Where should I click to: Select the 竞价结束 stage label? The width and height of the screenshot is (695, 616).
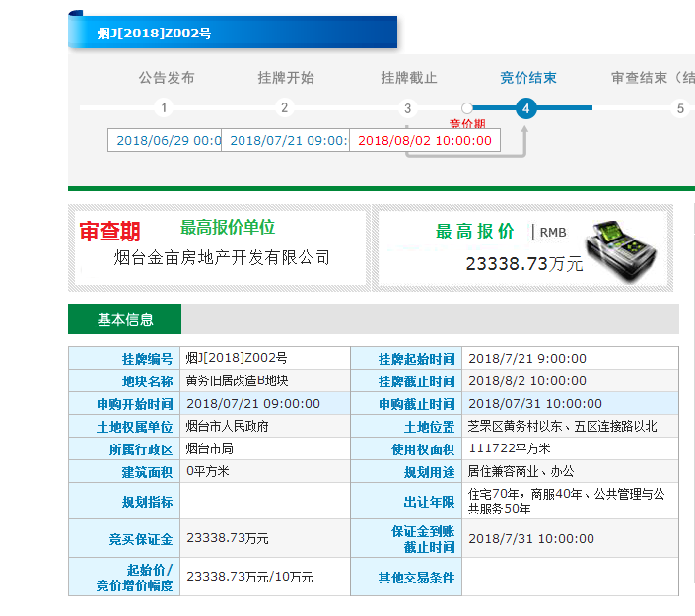coord(527,78)
